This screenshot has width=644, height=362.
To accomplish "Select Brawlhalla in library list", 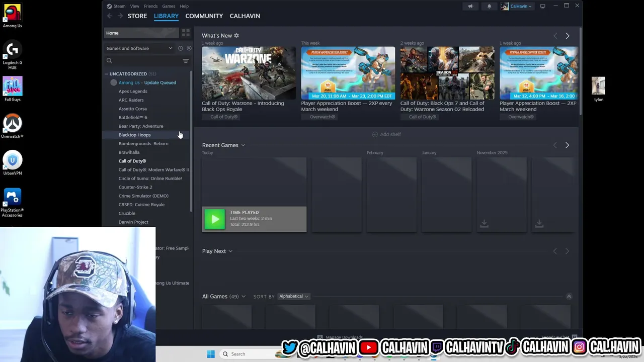I will pyautogui.click(x=129, y=152).
